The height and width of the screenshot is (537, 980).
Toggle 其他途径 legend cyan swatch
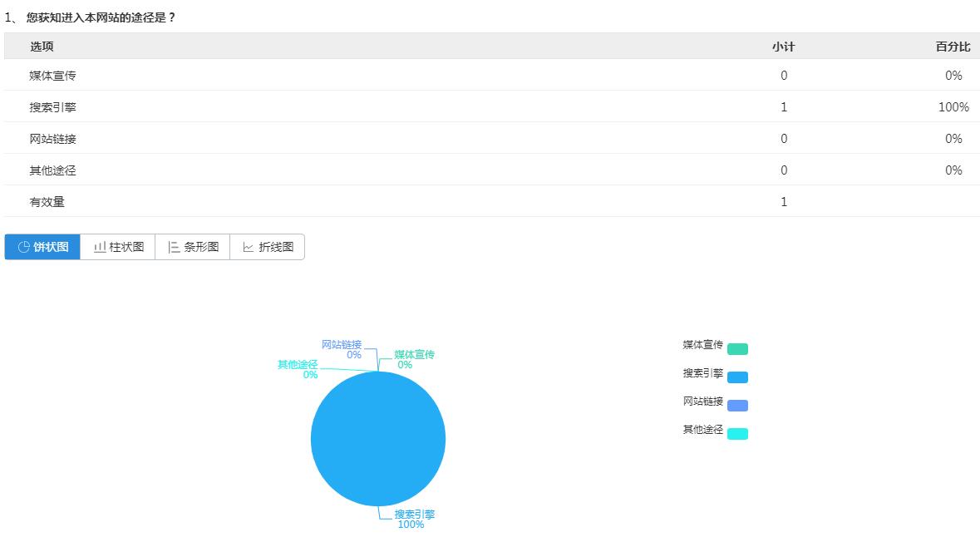[x=737, y=434]
